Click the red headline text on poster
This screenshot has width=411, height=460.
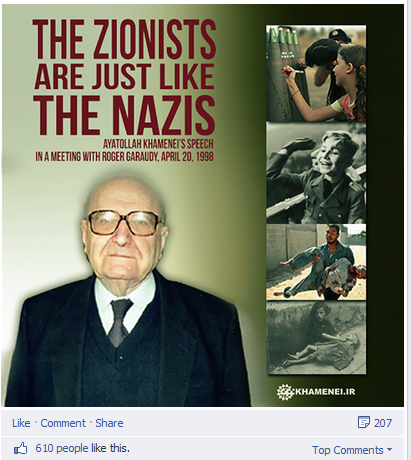point(125,77)
